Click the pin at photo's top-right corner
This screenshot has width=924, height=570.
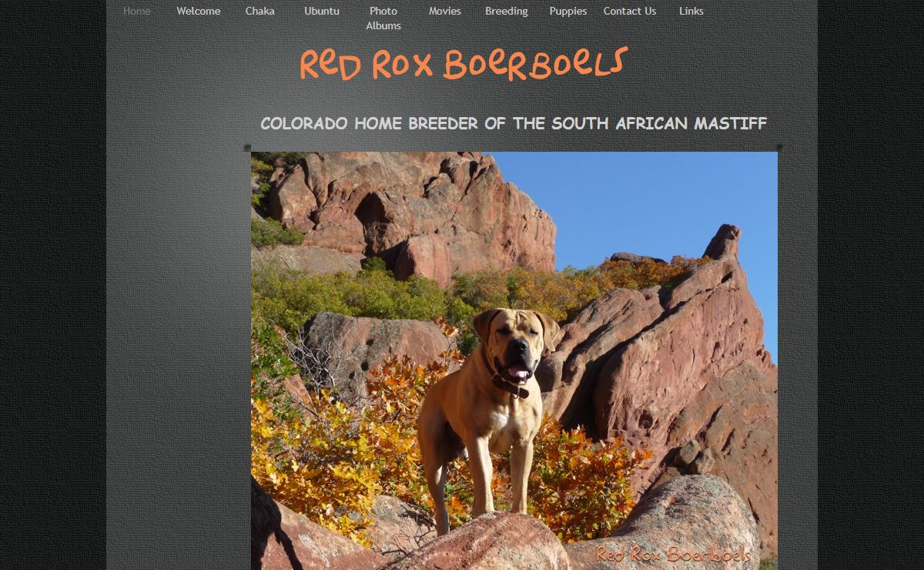point(779,148)
